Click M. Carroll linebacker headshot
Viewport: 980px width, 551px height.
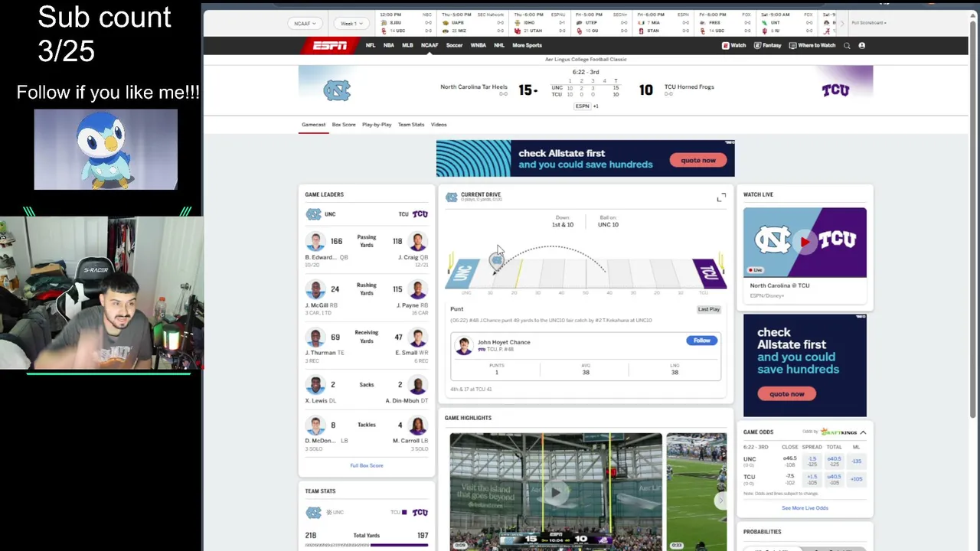(x=417, y=425)
